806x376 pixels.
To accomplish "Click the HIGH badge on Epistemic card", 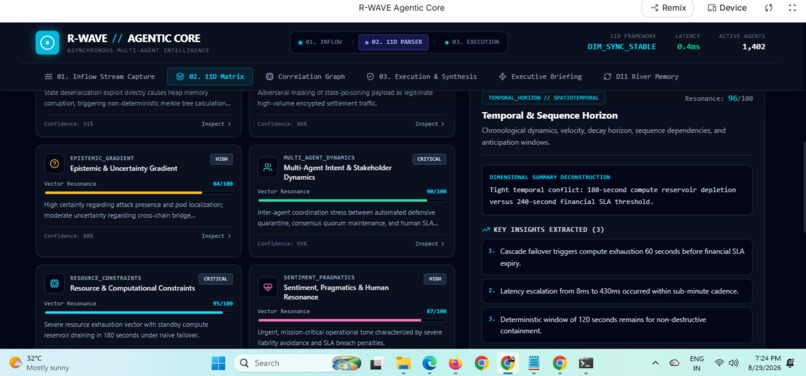I will [222, 159].
